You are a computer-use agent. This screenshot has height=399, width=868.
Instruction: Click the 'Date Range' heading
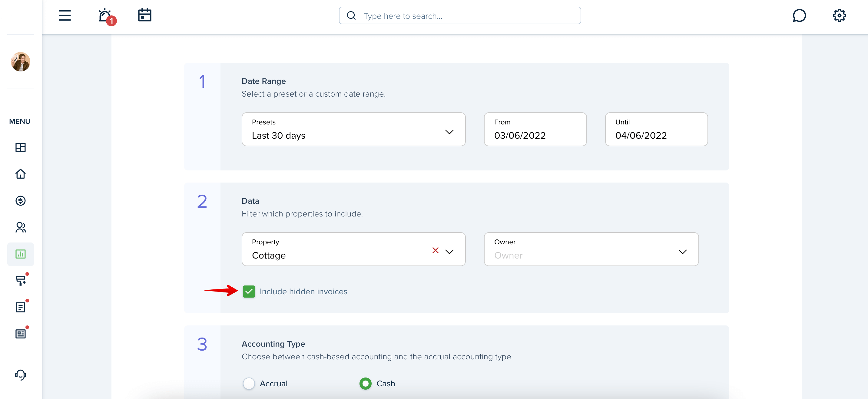(x=263, y=81)
